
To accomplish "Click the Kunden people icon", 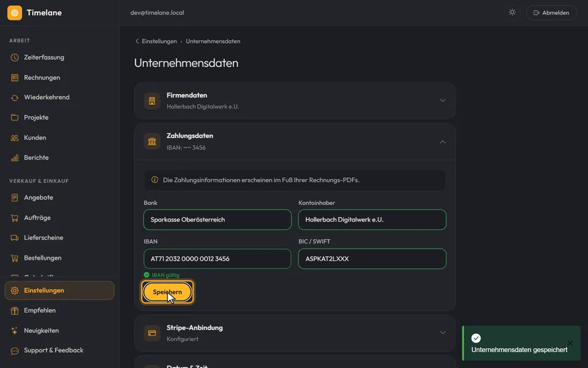I will (x=15, y=138).
